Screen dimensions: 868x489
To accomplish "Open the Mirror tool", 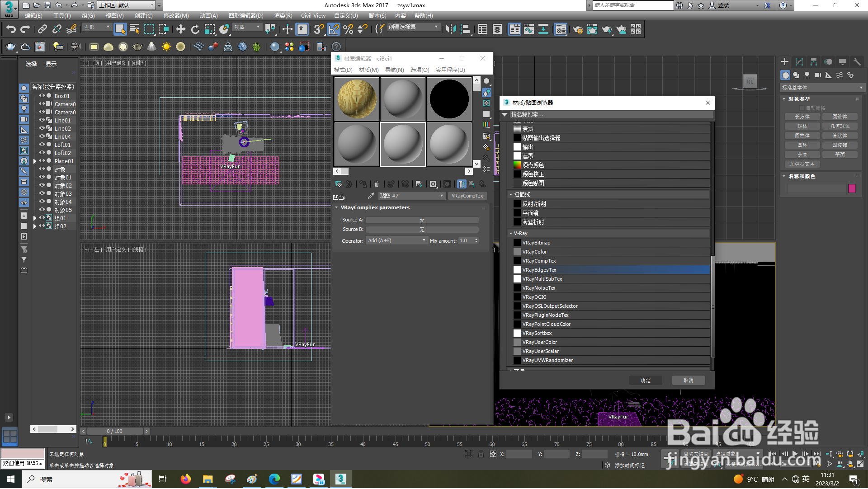I will click(451, 29).
